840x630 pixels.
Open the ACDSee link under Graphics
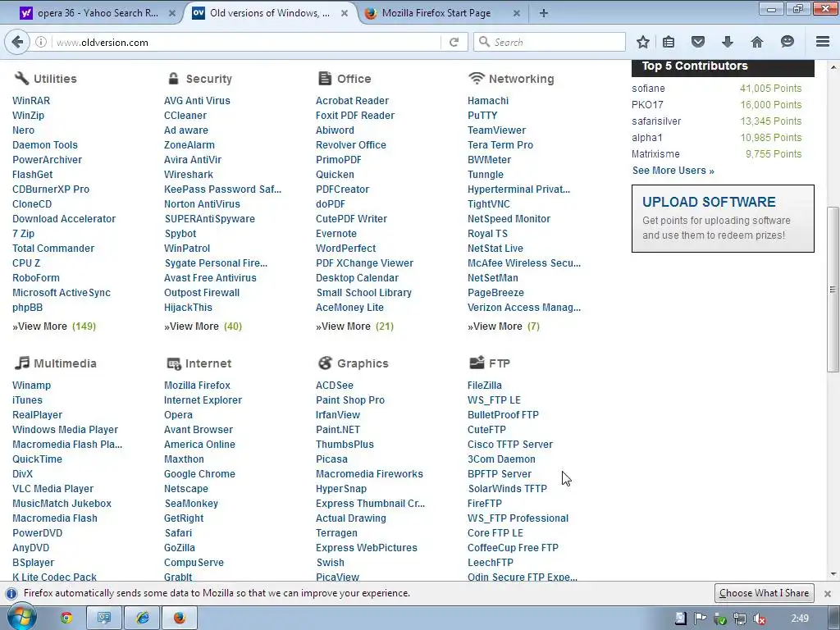tap(335, 386)
